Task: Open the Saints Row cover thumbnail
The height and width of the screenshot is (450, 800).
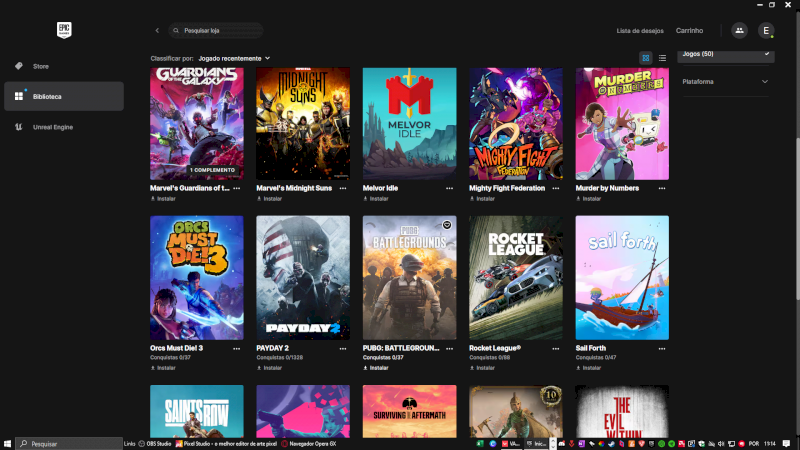Action: (x=197, y=411)
